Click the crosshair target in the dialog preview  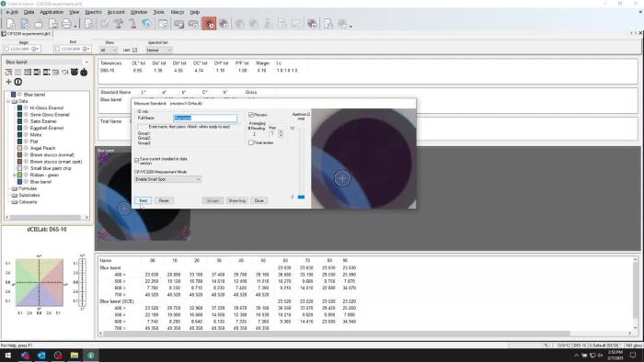coord(342,178)
